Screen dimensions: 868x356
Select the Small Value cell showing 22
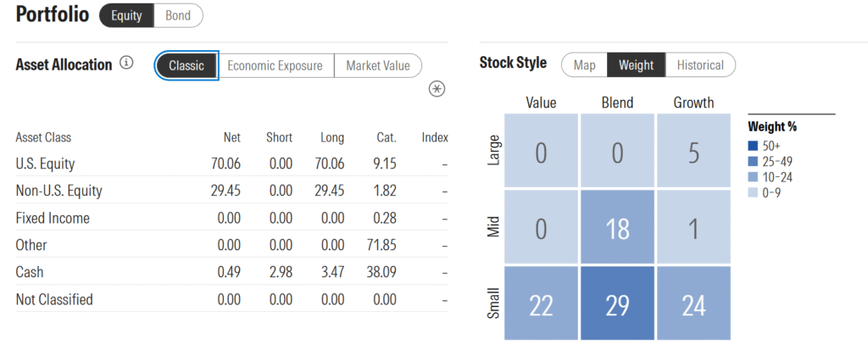541,304
